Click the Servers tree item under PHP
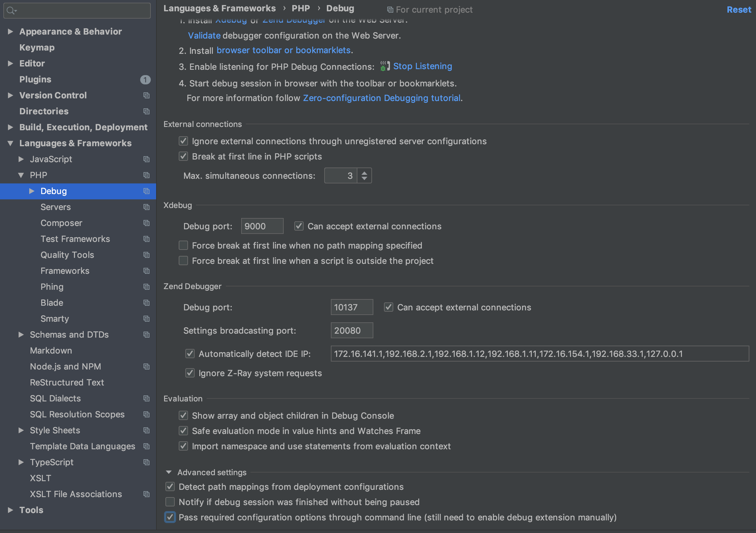The width and height of the screenshot is (756, 533). (55, 206)
